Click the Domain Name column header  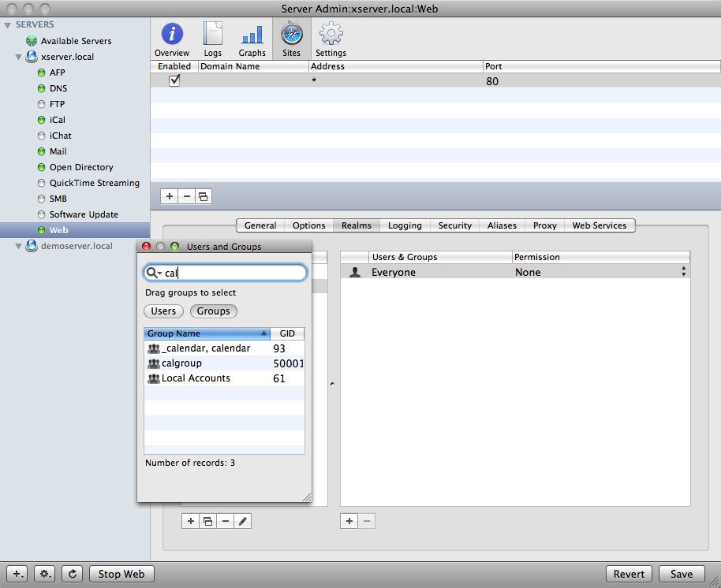(253, 66)
